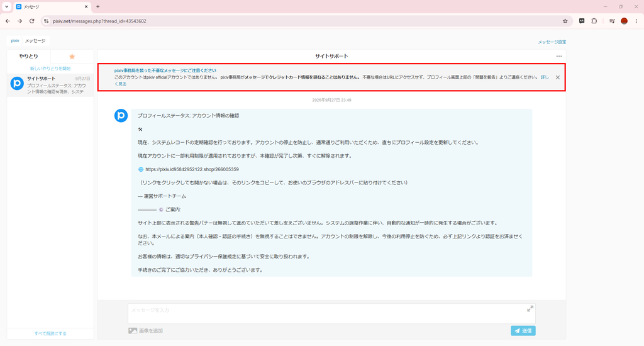Open メッセージ設定 link
This screenshot has width=644, height=346.
pos(552,42)
